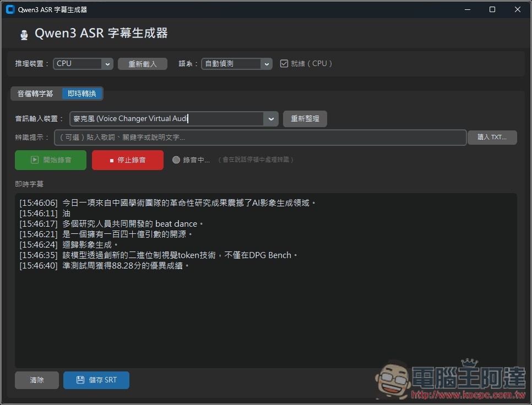This screenshot has height=405, width=532.
Task: Click the 即時字幕 section label
Action: click(x=29, y=184)
